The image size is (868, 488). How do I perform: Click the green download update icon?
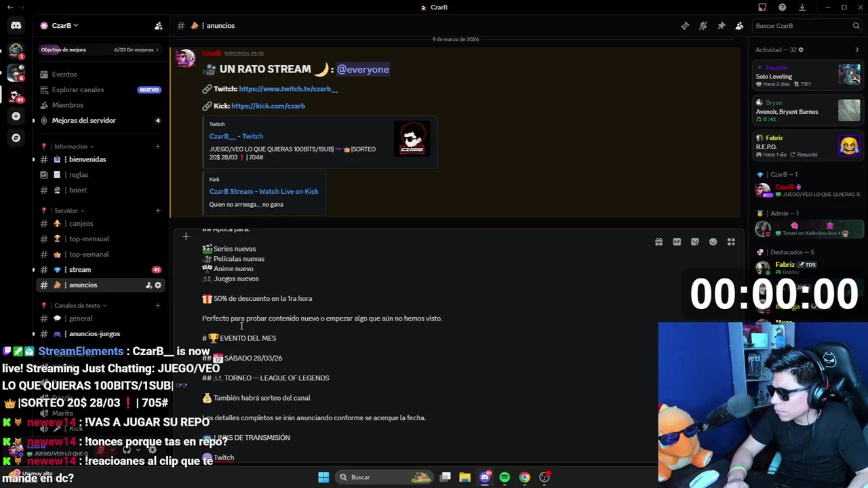802,7
